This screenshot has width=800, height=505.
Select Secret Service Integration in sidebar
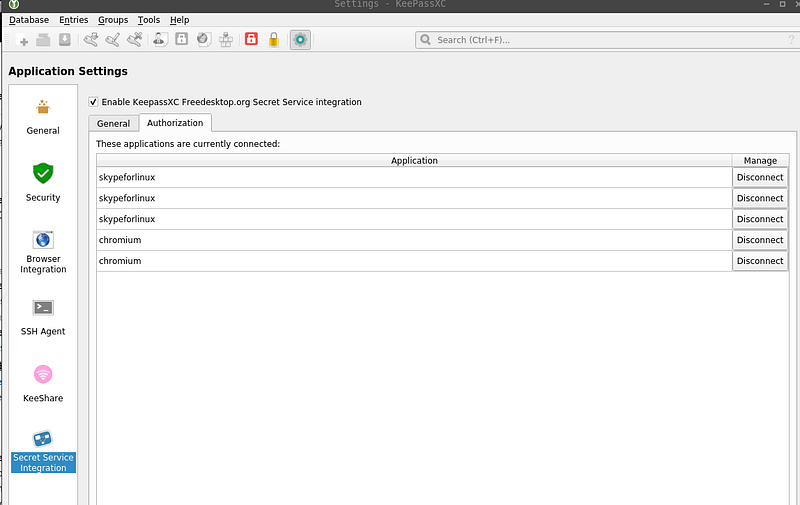point(43,451)
